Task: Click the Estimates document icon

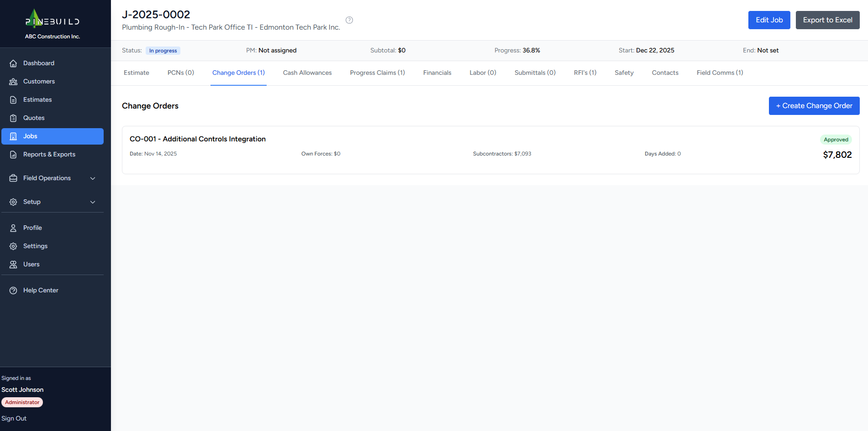Action: 13,100
